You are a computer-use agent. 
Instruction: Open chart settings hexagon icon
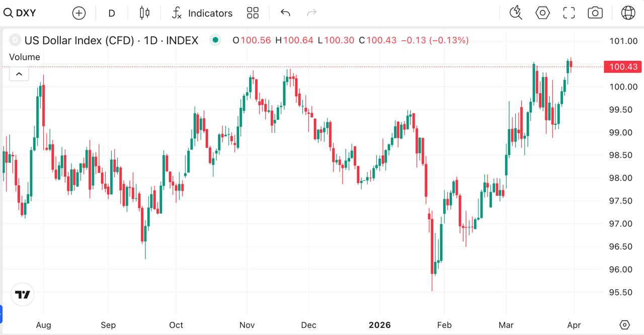click(x=542, y=13)
